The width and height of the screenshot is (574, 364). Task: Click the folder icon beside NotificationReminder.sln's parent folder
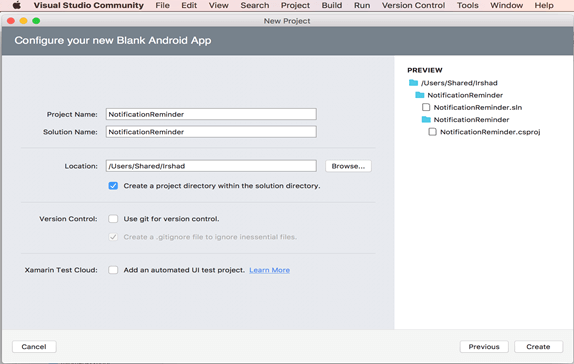coord(420,95)
